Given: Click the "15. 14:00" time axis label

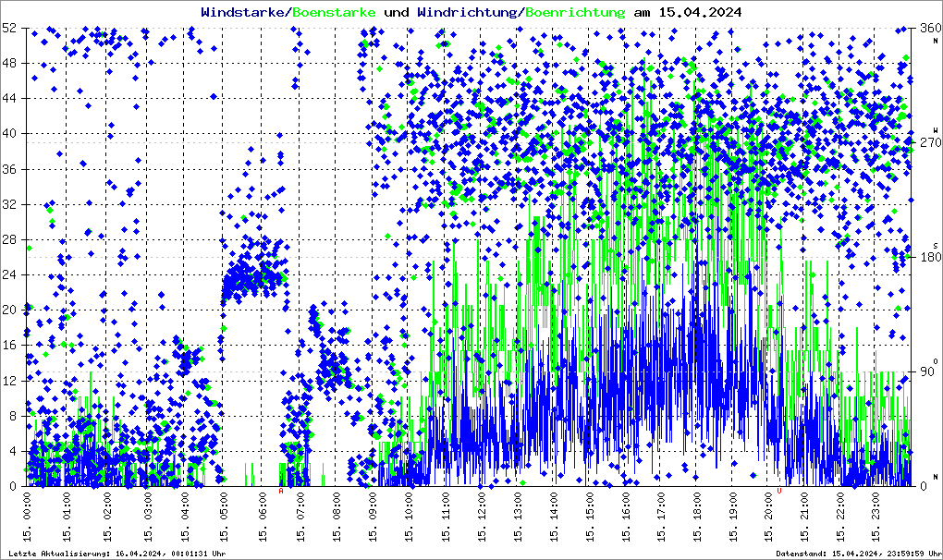Looking at the screenshot, I should coord(553,517).
